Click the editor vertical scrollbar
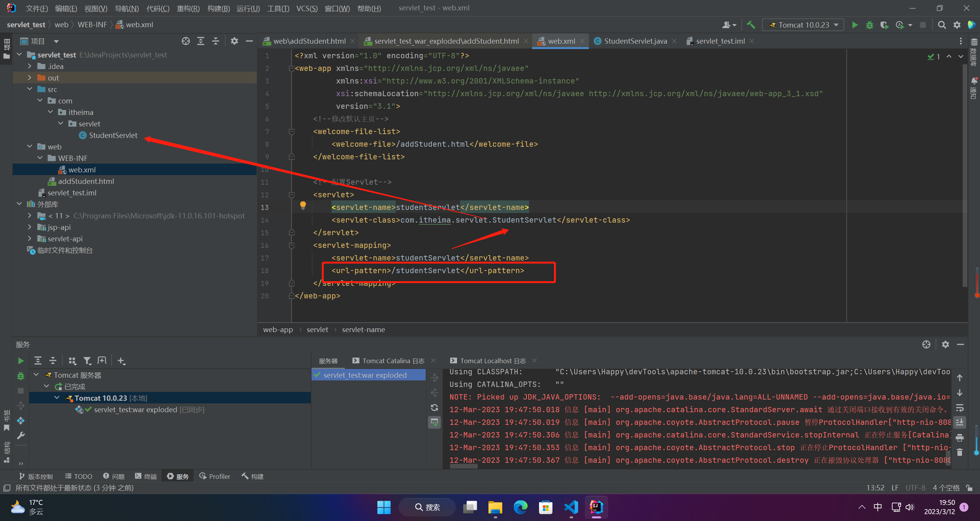 [x=965, y=176]
